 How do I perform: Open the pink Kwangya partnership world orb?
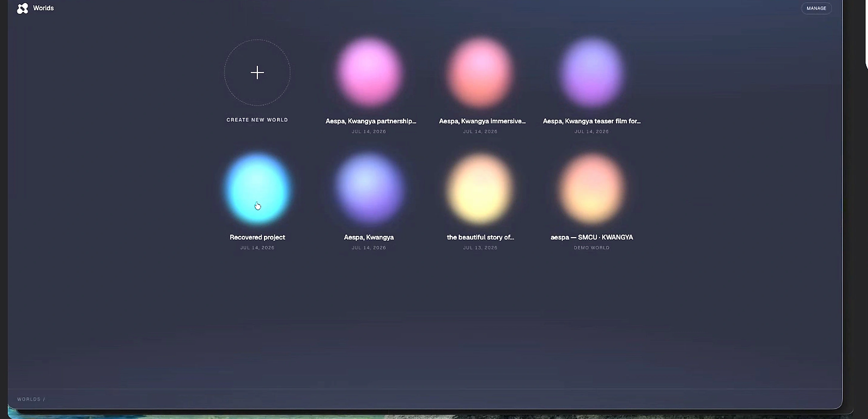pos(370,72)
